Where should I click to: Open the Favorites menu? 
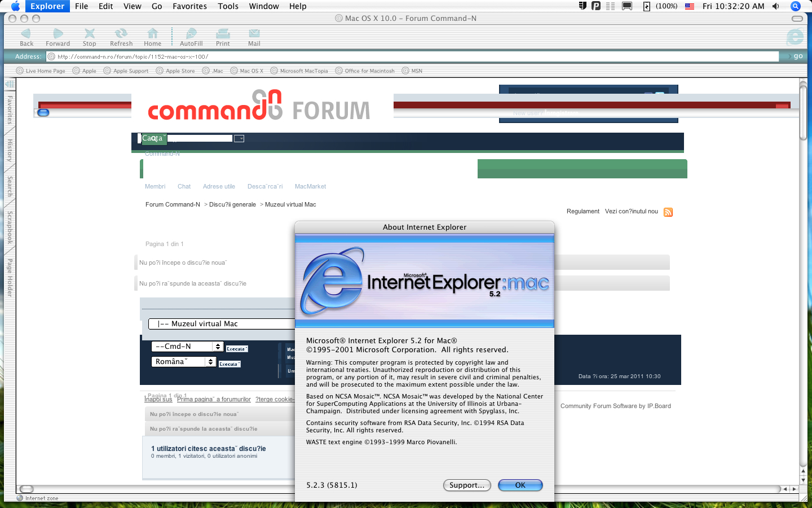pyautogui.click(x=189, y=6)
